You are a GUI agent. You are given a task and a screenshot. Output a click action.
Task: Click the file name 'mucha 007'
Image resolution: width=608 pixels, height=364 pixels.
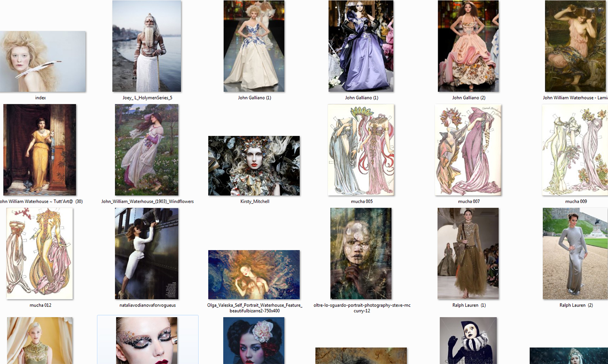[469, 201]
